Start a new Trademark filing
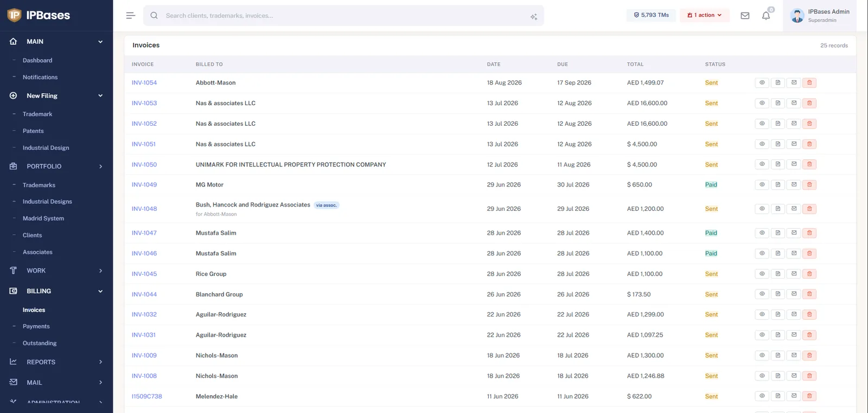The image size is (868, 413). point(37,114)
